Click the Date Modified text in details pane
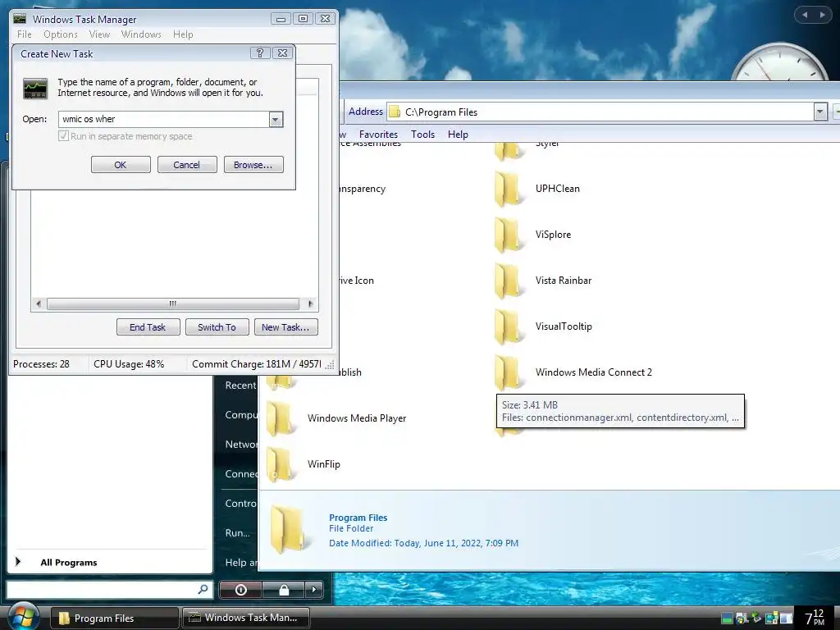 (423, 543)
